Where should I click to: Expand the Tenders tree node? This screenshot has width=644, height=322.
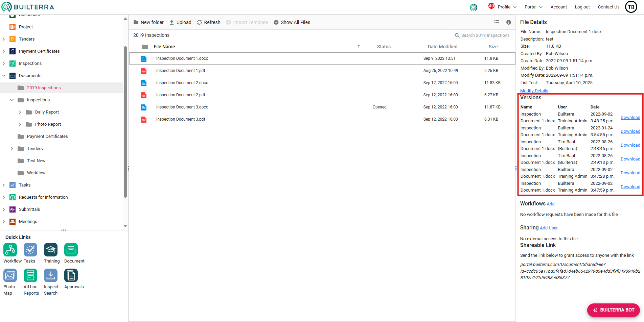[x=4, y=39]
